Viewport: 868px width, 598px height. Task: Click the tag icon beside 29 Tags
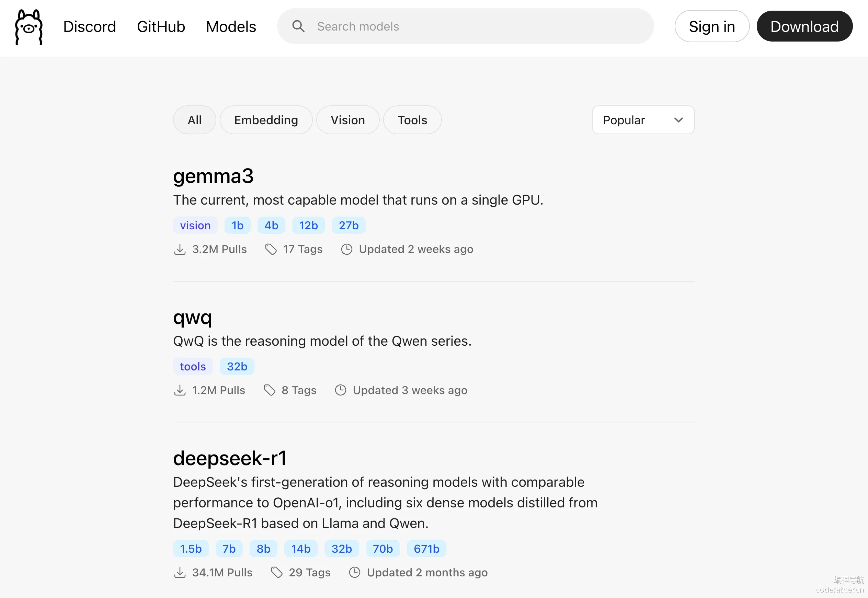tap(277, 572)
